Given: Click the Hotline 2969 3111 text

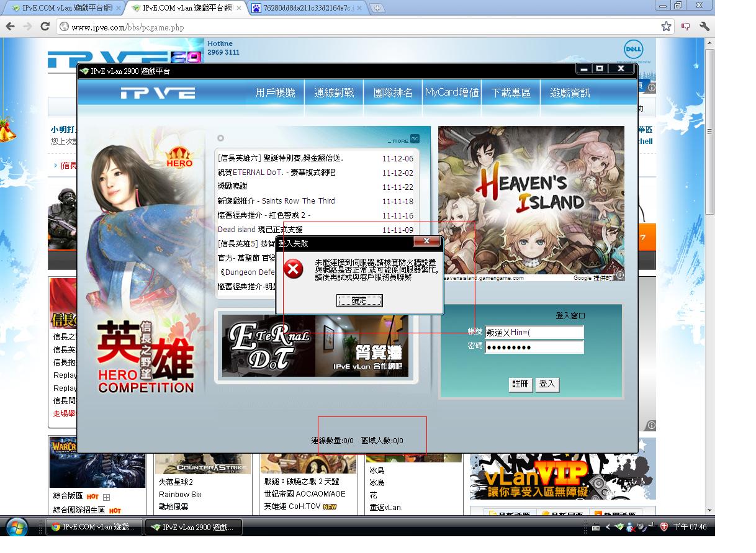Looking at the screenshot, I should [223, 48].
